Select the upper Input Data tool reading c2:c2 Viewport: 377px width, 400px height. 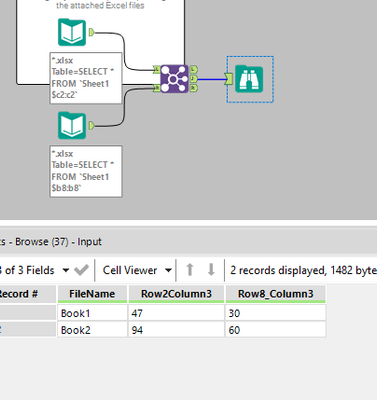click(72, 32)
